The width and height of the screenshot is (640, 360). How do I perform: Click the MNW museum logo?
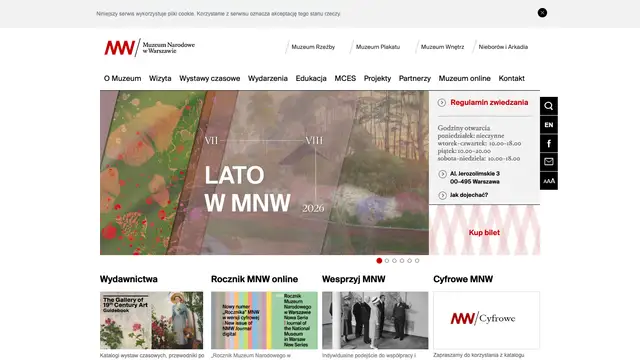point(149,47)
